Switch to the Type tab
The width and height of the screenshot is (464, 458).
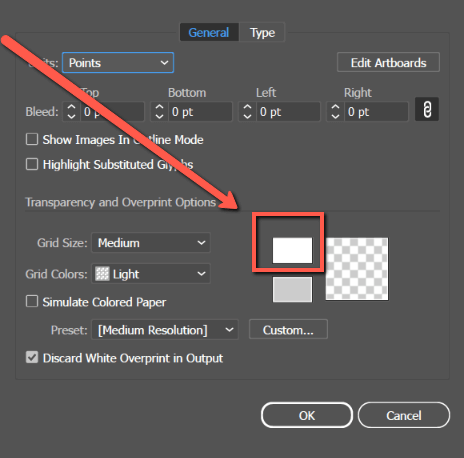pyautogui.click(x=262, y=32)
